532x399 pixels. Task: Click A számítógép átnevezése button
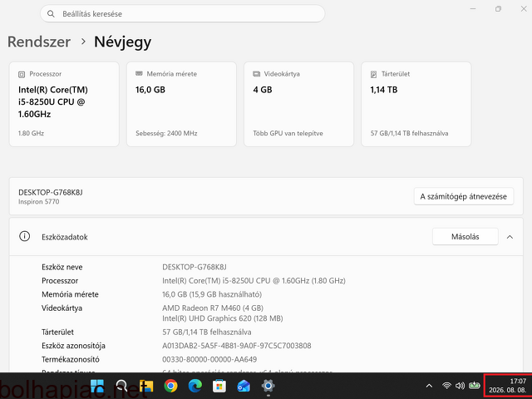[x=464, y=196]
